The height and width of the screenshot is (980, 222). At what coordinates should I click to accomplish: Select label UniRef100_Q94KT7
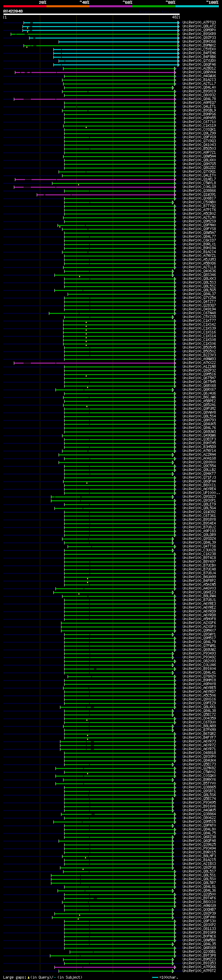(x=199, y=473)
